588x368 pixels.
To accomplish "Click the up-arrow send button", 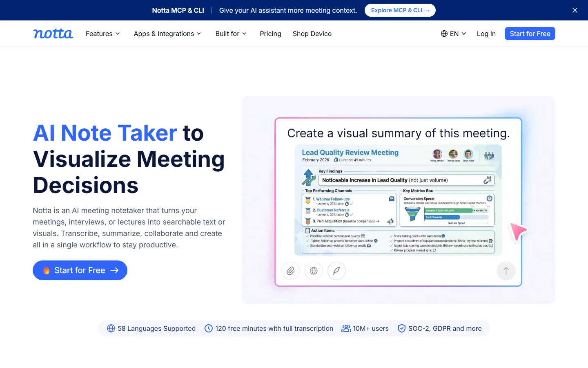I will pos(506,271).
